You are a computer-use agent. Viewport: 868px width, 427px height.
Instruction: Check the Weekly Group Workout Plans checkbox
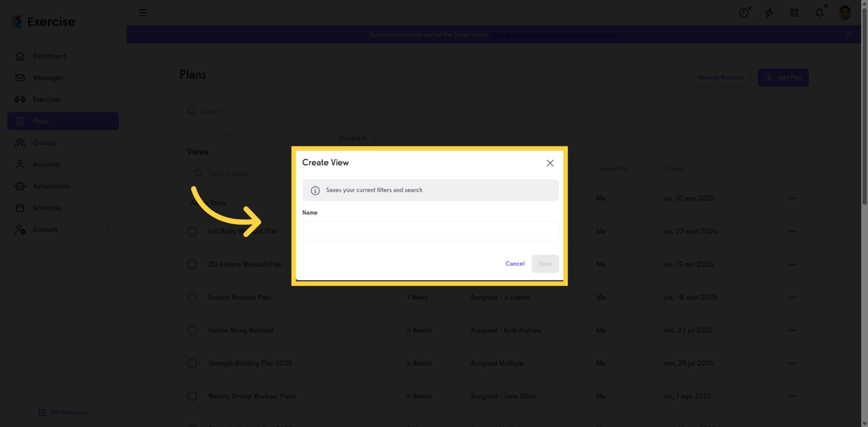coord(192,396)
